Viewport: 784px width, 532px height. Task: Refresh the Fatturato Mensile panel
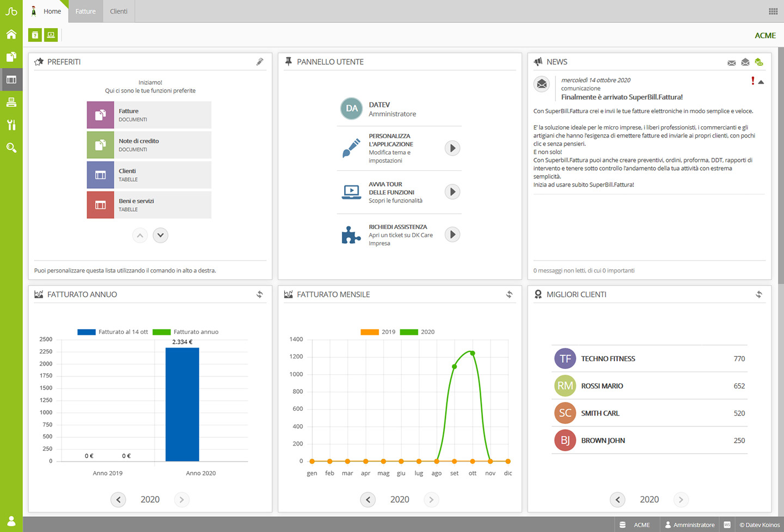coord(509,294)
